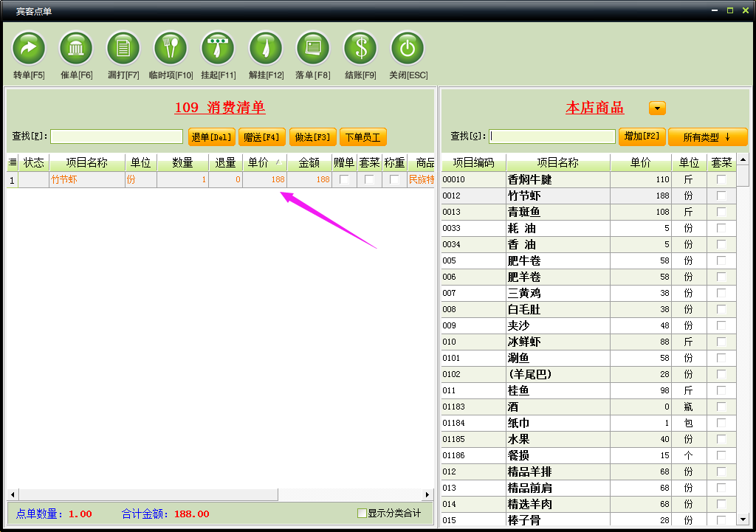Select 竹节虾 in the product list
Screen dimensions: 756x532
click(588, 196)
